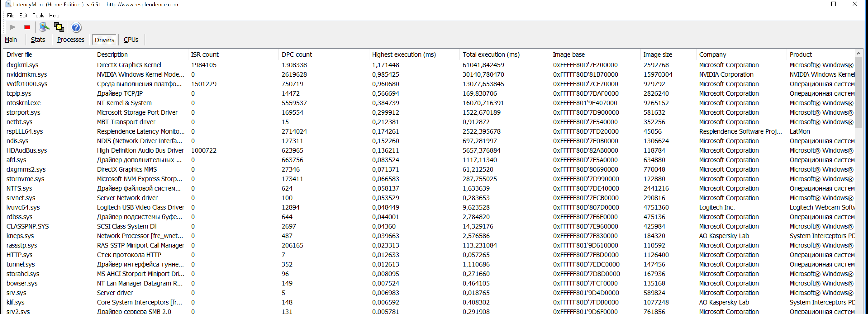Sort by the DPC count column header
The height and width of the screenshot is (314, 868).
click(297, 54)
